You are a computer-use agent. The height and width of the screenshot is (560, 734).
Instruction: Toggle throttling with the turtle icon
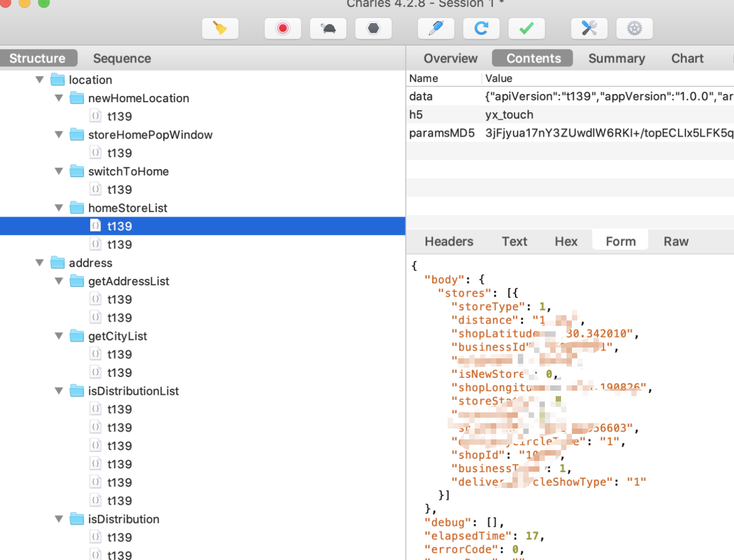(x=328, y=28)
